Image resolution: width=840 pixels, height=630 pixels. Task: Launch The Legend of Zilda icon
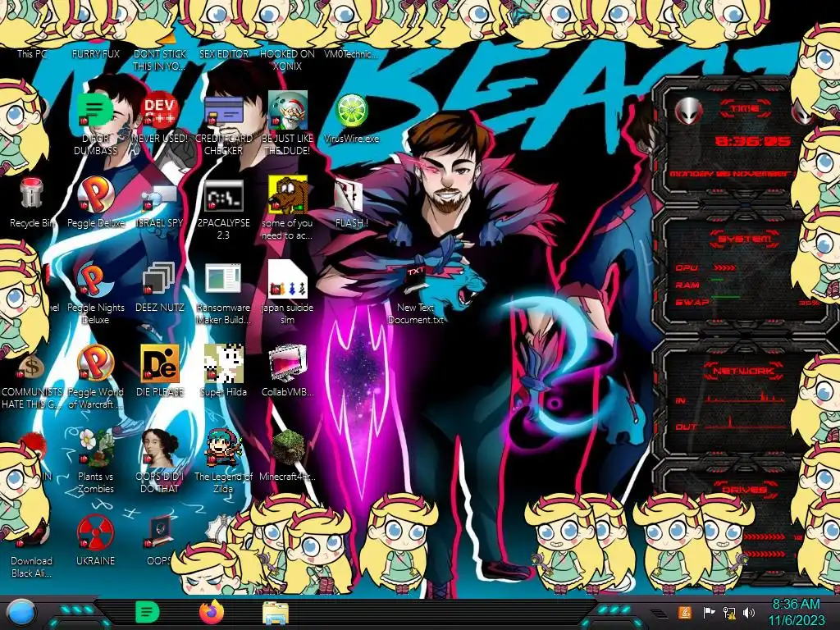point(223,449)
